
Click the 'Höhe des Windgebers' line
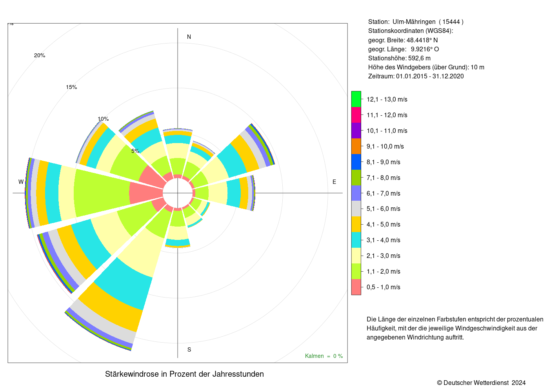point(426,67)
